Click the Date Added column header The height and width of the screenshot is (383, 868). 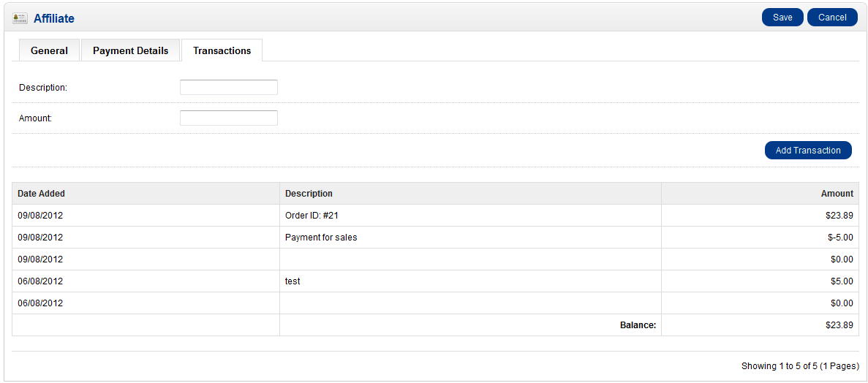(x=42, y=194)
